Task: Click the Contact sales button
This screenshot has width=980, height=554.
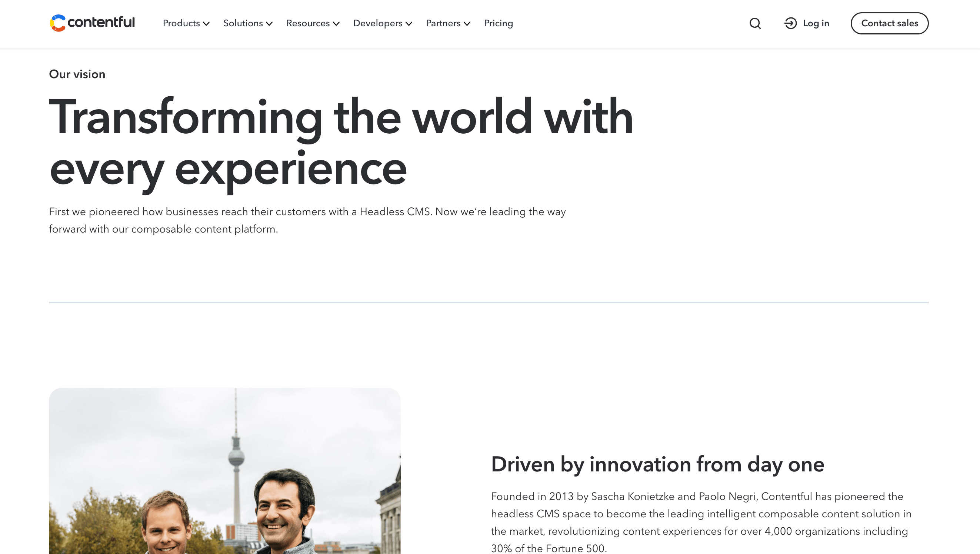Action: pyautogui.click(x=890, y=23)
